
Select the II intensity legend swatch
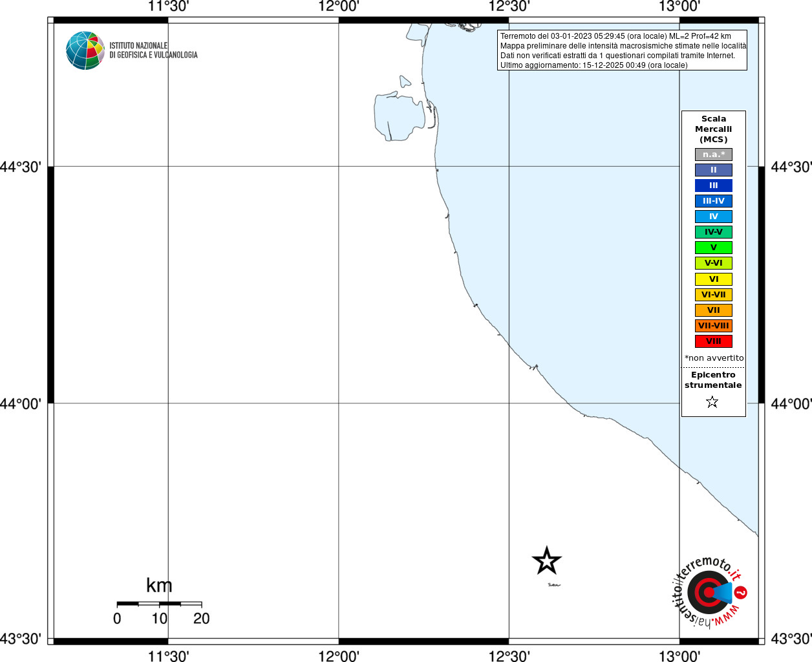click(714, 170)
